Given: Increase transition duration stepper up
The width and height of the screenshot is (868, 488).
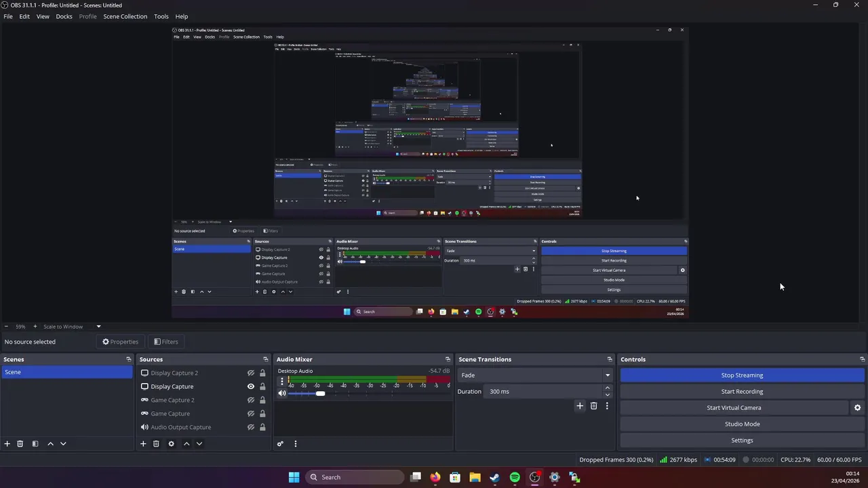Looking at the screenshot, I should pyautogui.click(x=607, y=388).
